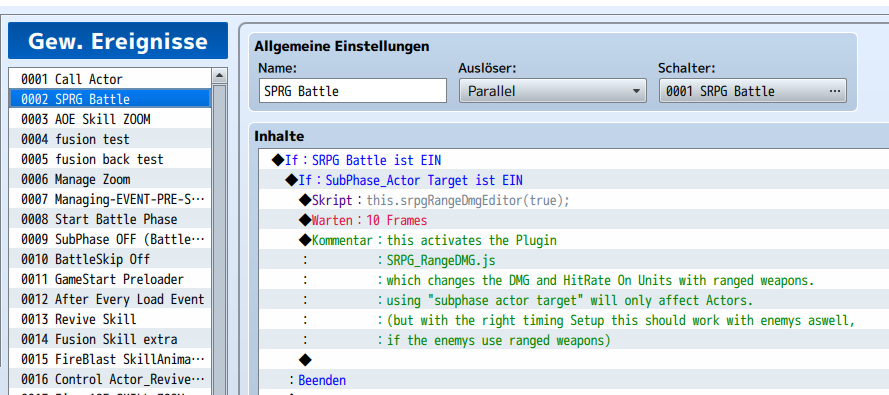The image size is (889, 395).
Task: Select the ': Beenden' line
Action: point(574,380)
